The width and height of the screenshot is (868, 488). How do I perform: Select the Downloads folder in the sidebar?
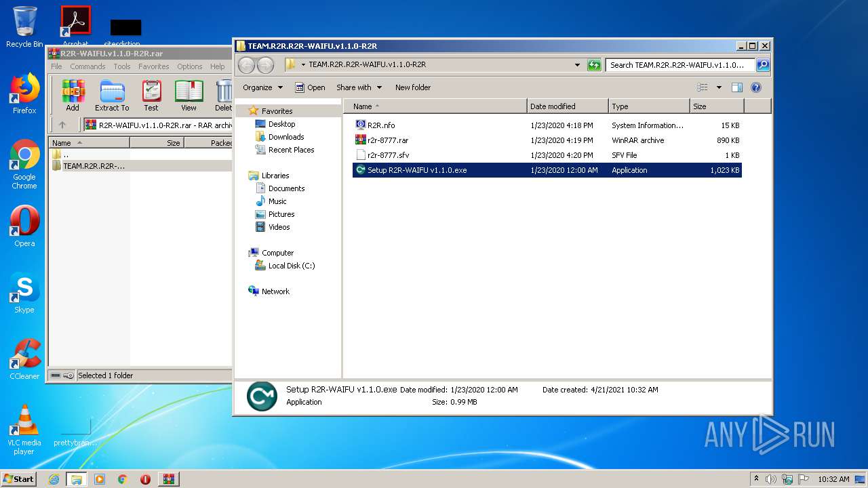[285, 137]
